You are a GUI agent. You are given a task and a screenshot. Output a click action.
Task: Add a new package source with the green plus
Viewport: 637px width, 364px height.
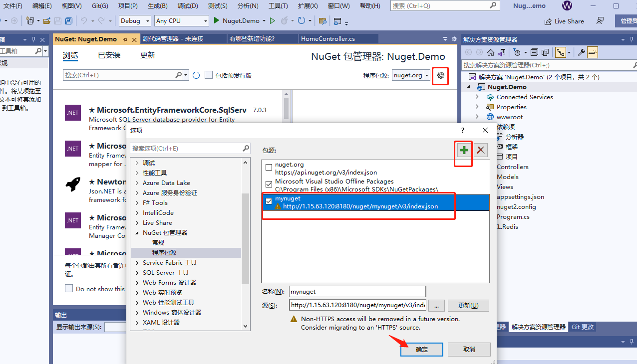(x=464, y=150)
